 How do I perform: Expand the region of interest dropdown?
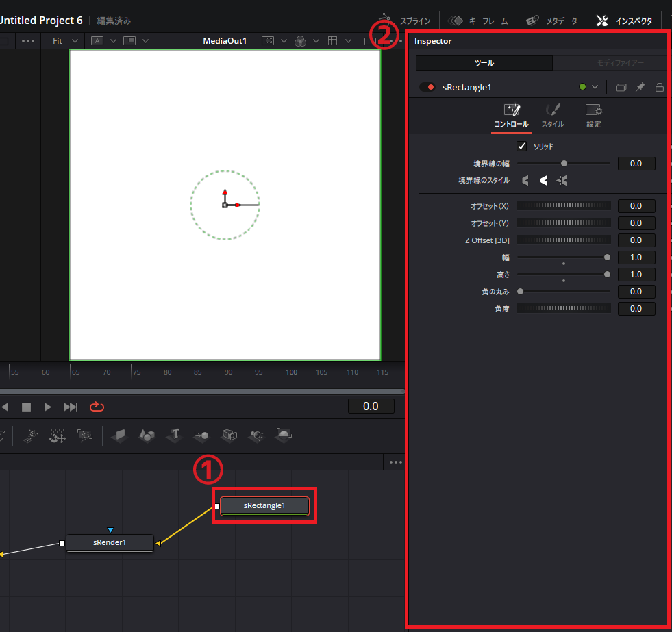tap(284, 41)
